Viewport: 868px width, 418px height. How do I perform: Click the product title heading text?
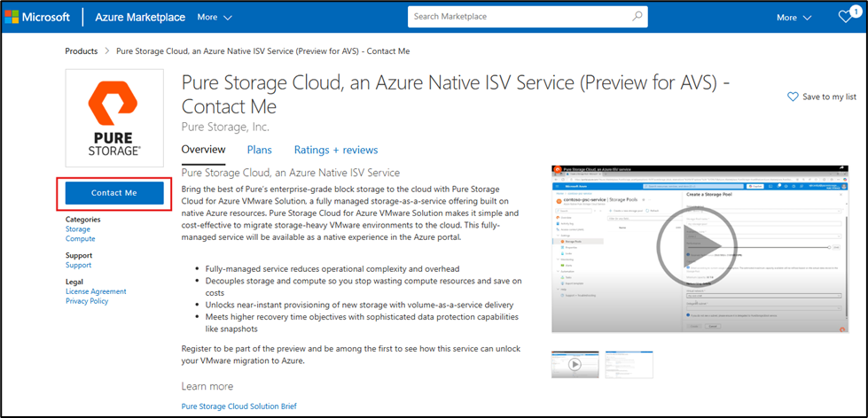[457, 94]
